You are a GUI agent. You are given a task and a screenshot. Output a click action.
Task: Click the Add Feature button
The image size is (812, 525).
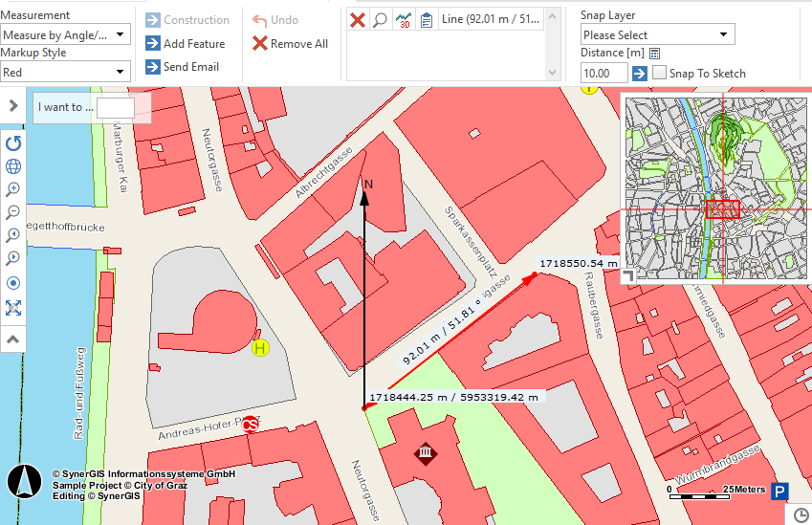[186, 43]
